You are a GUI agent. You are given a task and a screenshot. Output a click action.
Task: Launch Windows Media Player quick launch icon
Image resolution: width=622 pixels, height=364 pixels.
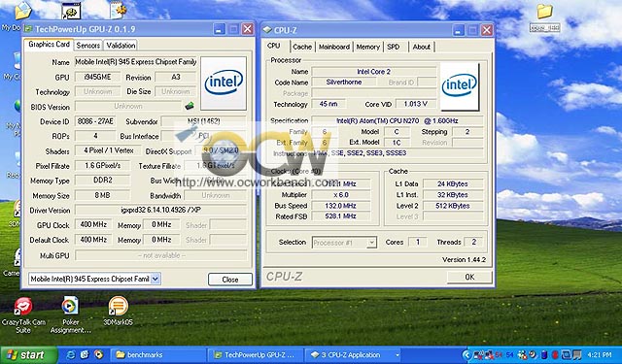point(98,355)
